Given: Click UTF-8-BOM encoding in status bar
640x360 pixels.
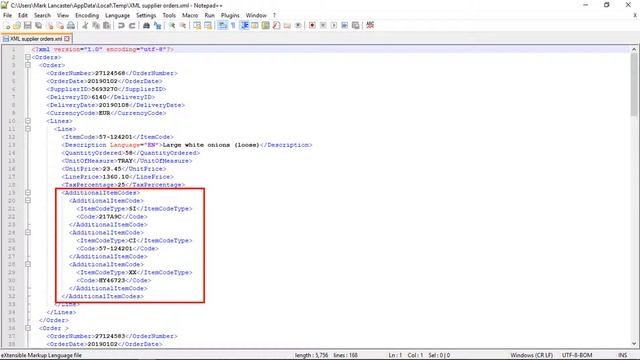Looking at the screenshot, I should click(576, 355).
